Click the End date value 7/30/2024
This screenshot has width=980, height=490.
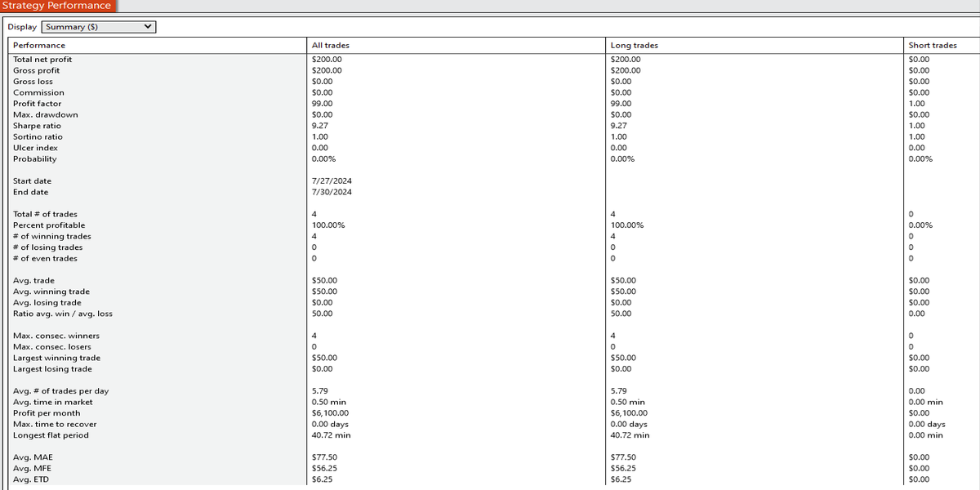click(x=332, y=192)
